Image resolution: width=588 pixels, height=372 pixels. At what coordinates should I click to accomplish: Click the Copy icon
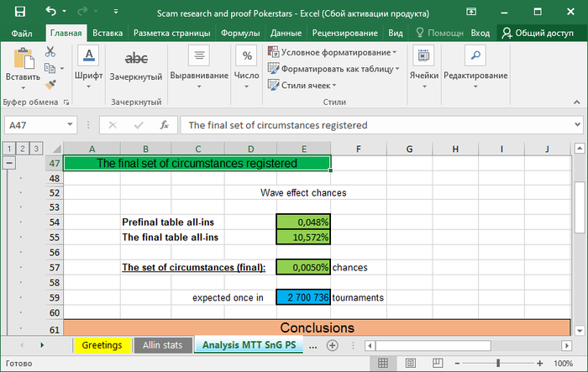point(50,68)
